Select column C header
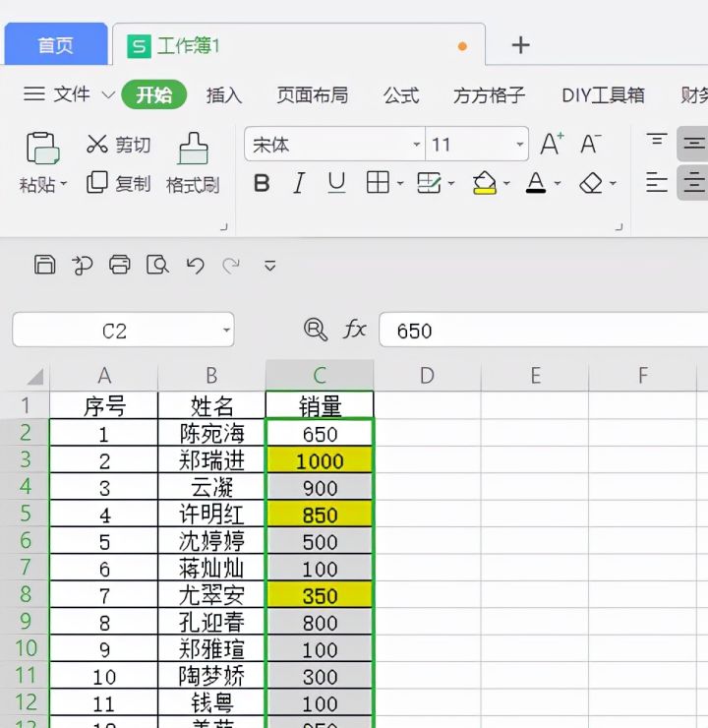Image resolution: width=708 pixels, height=728 pixels. pyautogui.click(x=320, y=375)
